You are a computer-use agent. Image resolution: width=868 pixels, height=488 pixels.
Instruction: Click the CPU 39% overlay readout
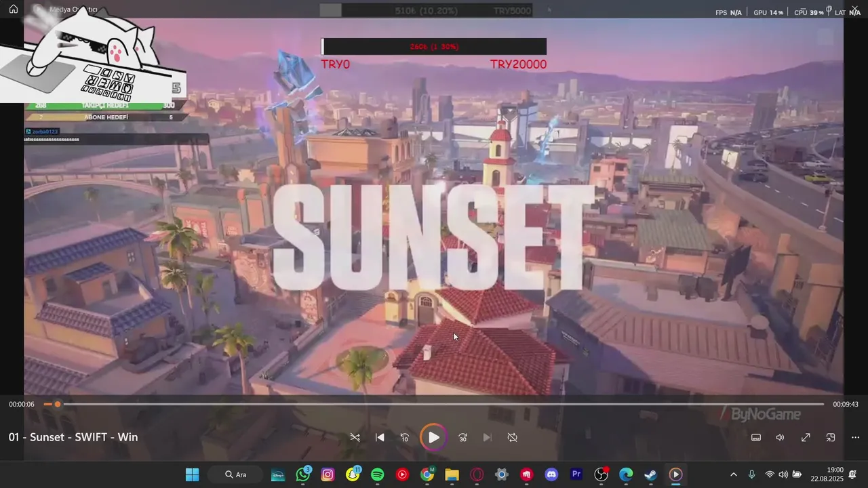click(x=809, y=12)
